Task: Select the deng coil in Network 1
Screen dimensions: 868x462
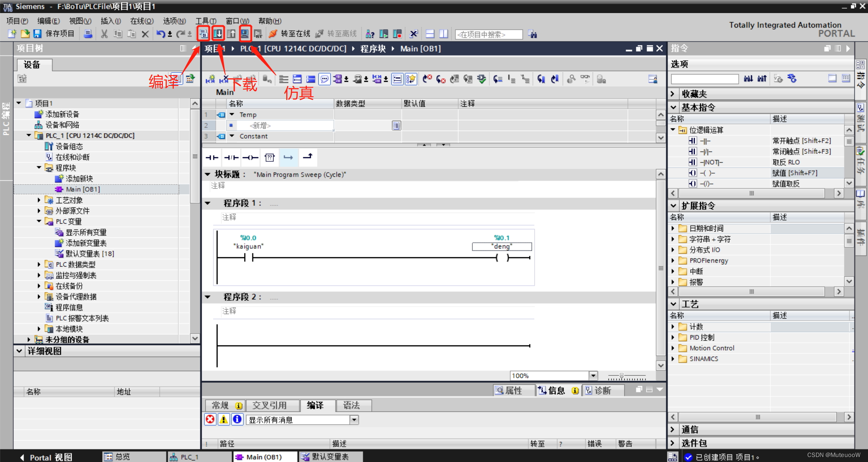Action: [x=502, y=258]
